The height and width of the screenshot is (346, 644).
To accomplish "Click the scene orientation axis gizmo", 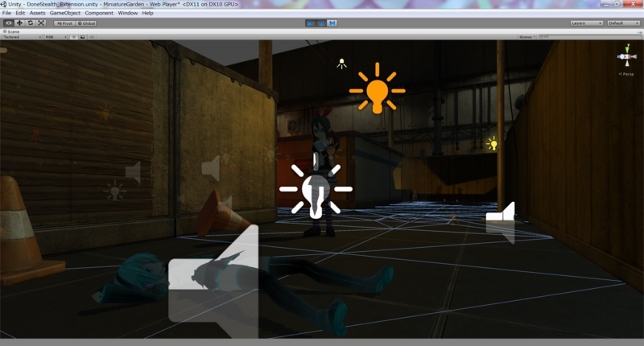I will 627,56.
